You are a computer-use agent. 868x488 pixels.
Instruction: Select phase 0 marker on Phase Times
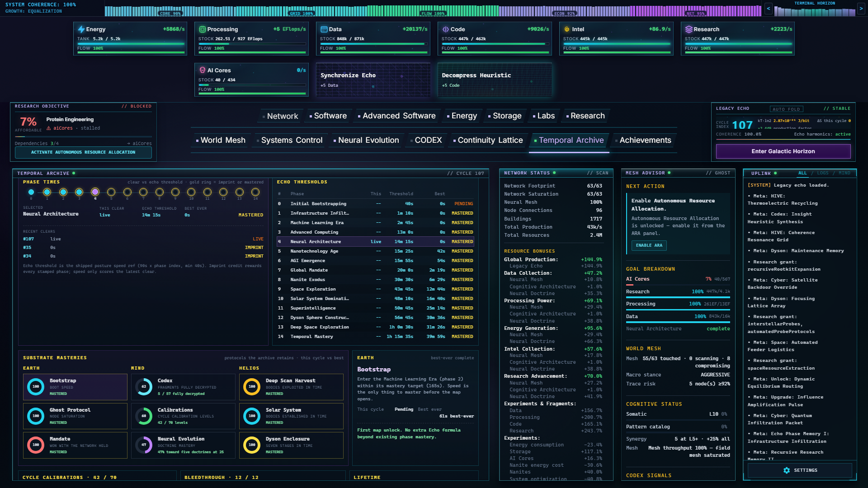pos(31,192)
